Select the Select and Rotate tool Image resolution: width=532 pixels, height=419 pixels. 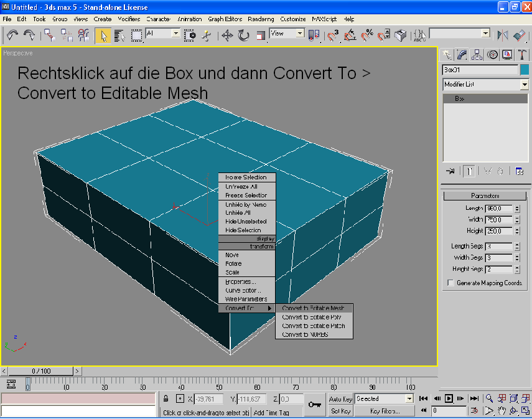pos(243,35)
